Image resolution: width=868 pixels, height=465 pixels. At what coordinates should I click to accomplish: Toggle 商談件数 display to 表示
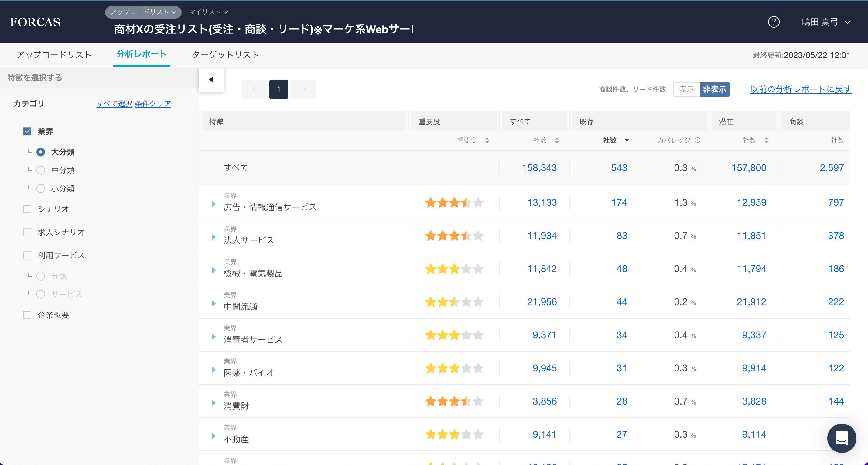[x=686, y=89]
